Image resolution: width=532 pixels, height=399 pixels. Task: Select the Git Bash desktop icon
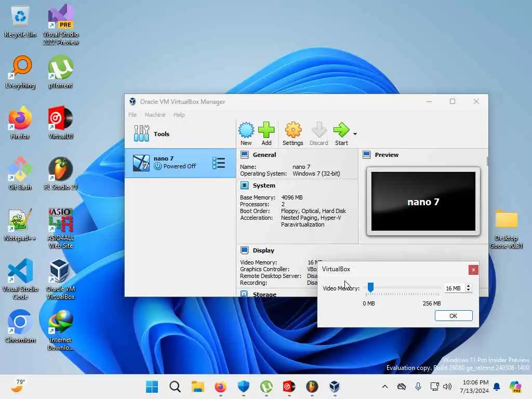[x=20, y=174]
